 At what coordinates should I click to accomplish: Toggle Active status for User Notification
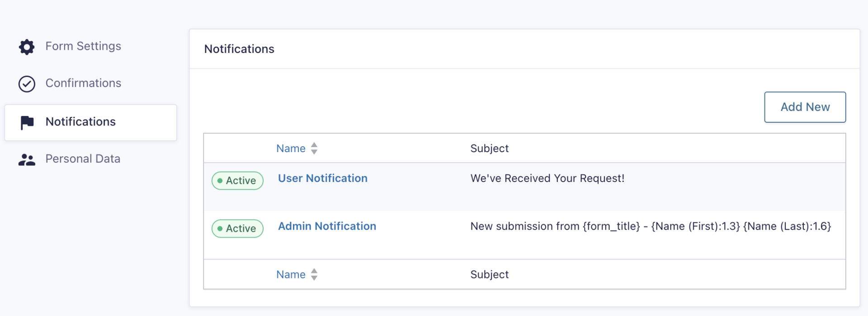click(237, 181)
